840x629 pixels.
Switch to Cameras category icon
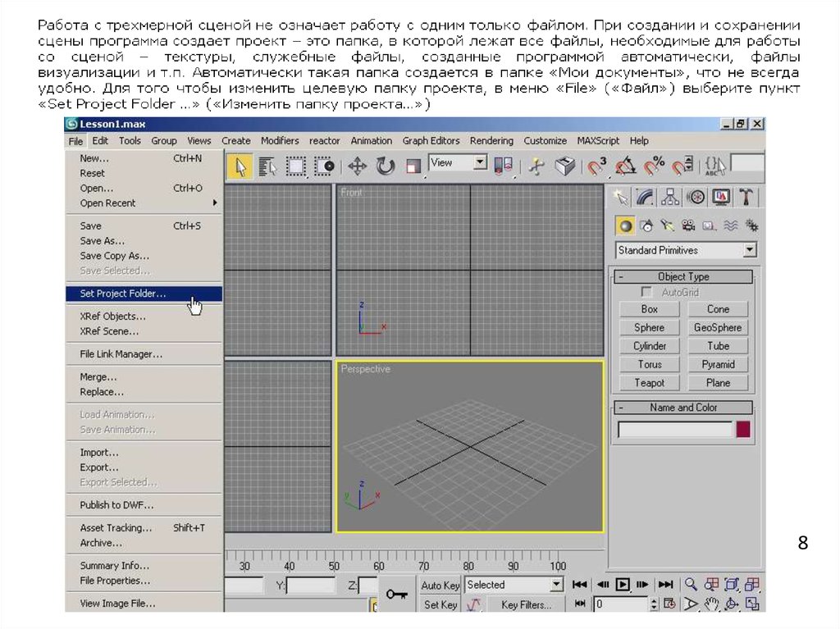click(x=689, y=226)
